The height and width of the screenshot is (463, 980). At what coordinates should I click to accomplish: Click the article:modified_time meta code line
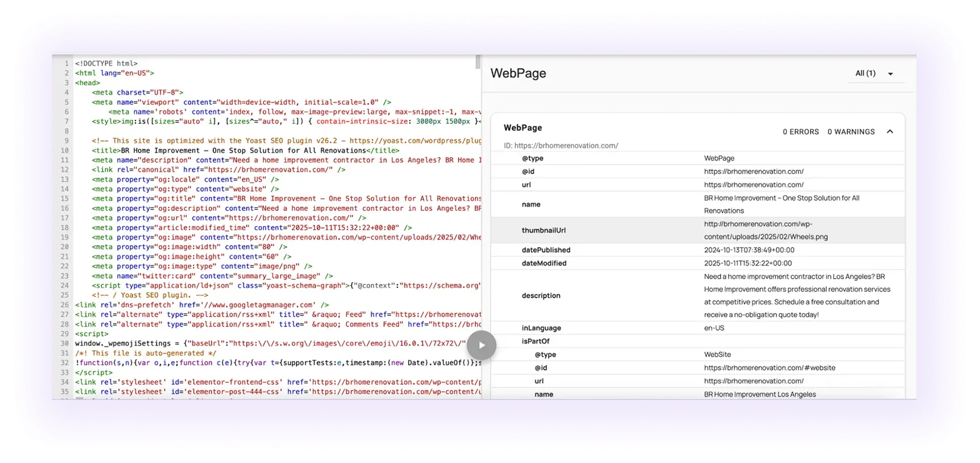click(252, 228)
